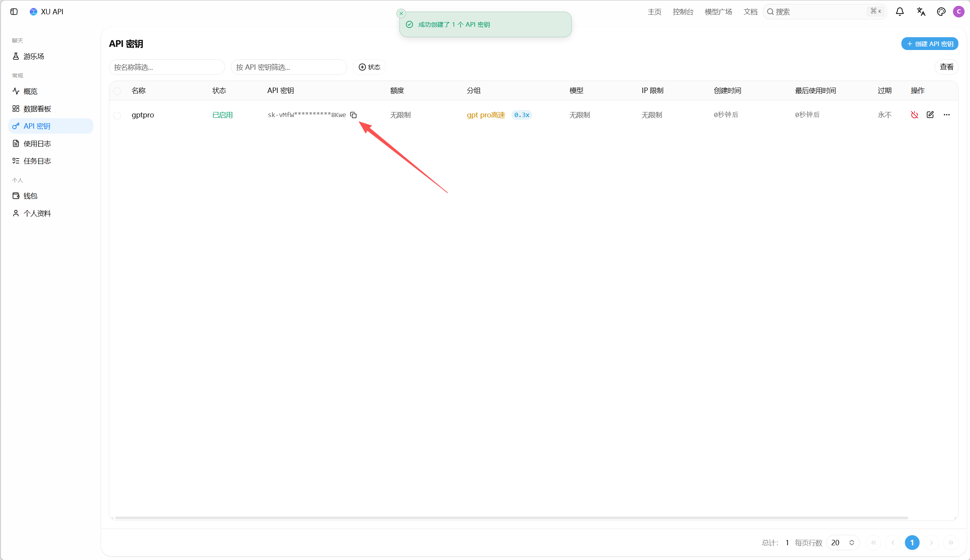Go to the first page
This screenshot has width=970, height=560.
(x=874, y=543)
